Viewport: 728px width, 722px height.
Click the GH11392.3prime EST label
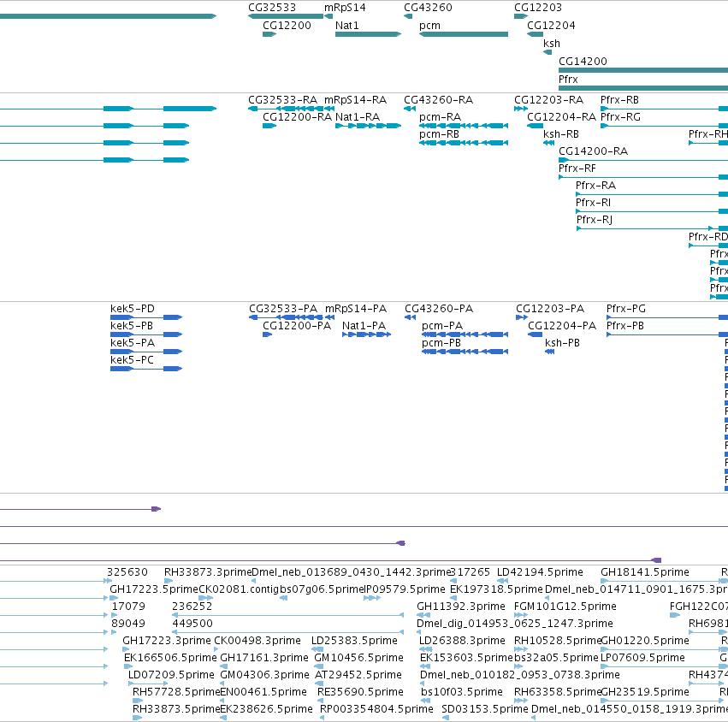click(460, 607)
